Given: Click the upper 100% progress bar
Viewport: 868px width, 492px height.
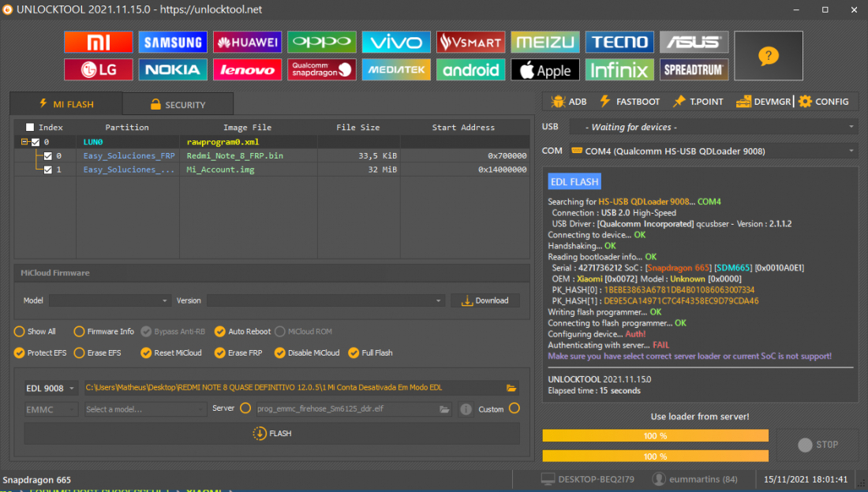Looking at the screenshot, I should coord(656,436).
